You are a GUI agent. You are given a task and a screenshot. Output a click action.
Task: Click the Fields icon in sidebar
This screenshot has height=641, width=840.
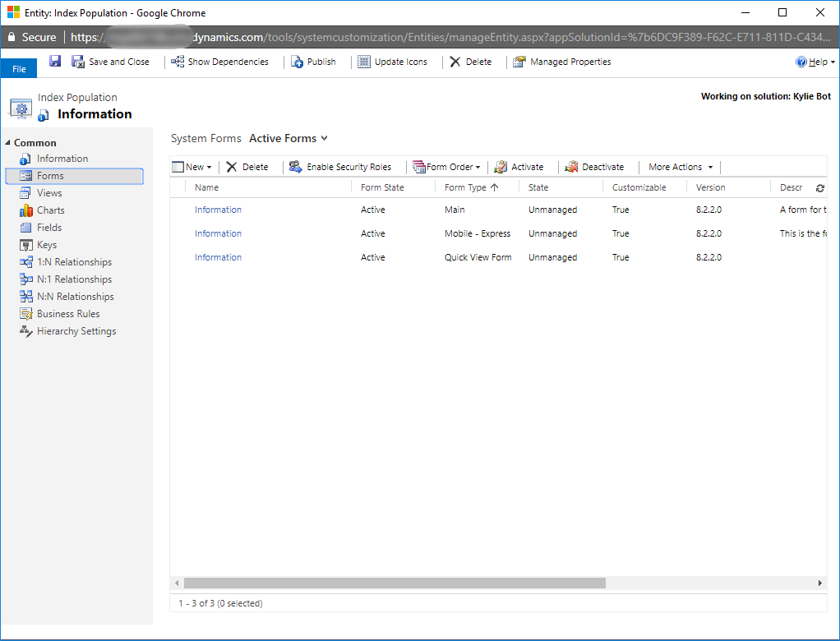[25, 228]
